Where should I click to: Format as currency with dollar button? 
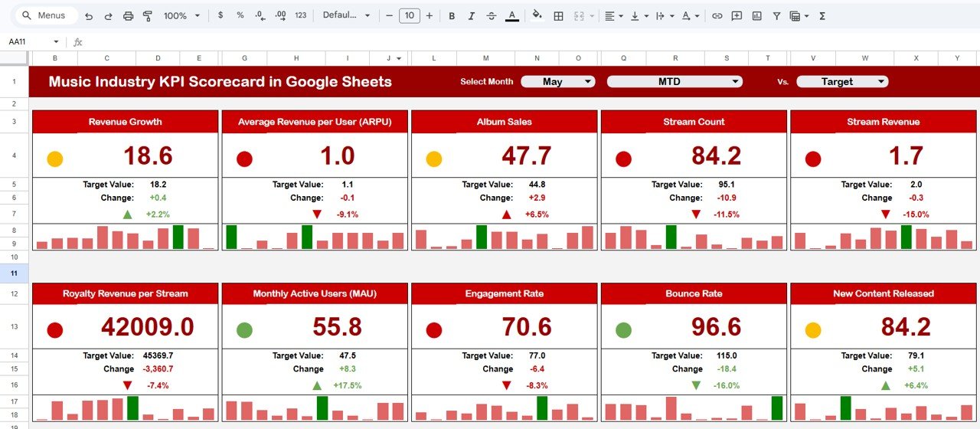coord(221,16)
